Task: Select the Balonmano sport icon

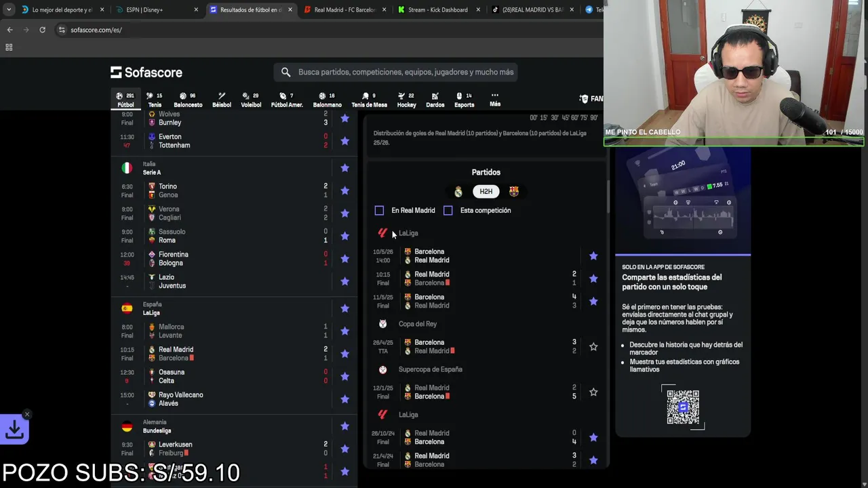Action: 327,100
